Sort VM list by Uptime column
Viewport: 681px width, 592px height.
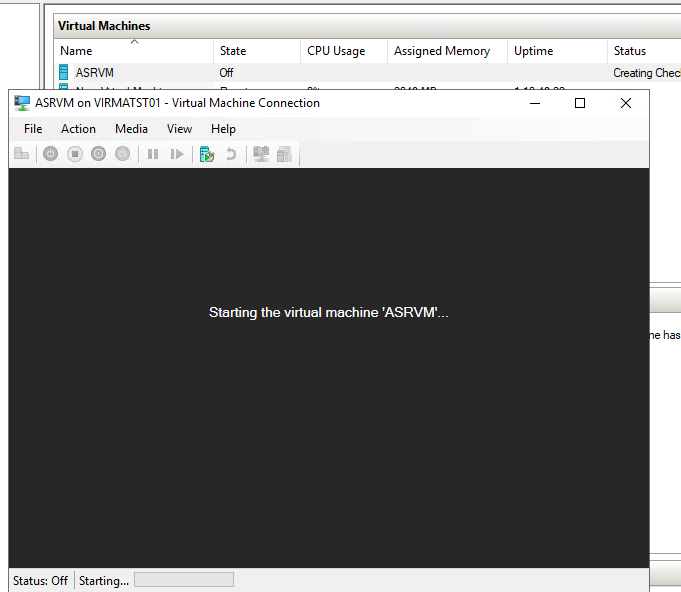click(557, 51)
